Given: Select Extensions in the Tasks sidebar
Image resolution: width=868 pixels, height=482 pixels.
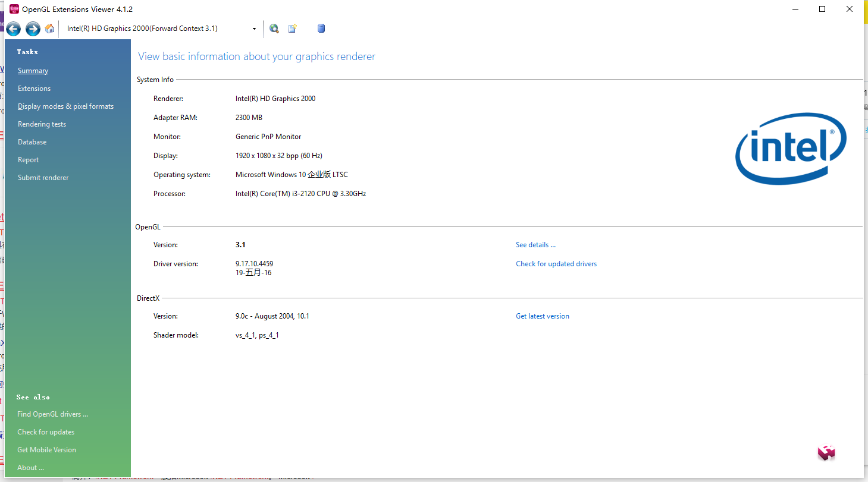Looking at the screenshot, I should click(x=34, y=88).
